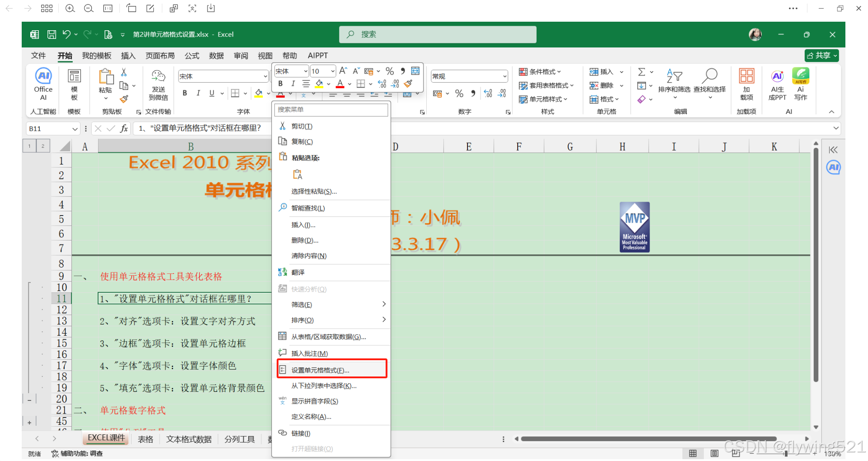868x461 pixels.
Task: Click the 粘贴 paste clipboard icon
Action: click(106, 77)
